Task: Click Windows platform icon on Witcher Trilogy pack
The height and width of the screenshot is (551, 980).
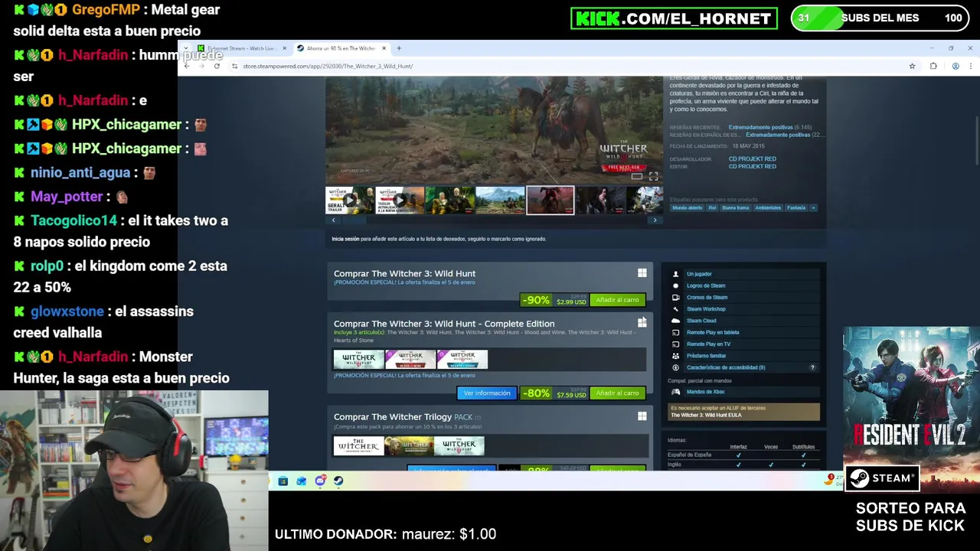Action: pyautogui.click(x=642, y=417)
